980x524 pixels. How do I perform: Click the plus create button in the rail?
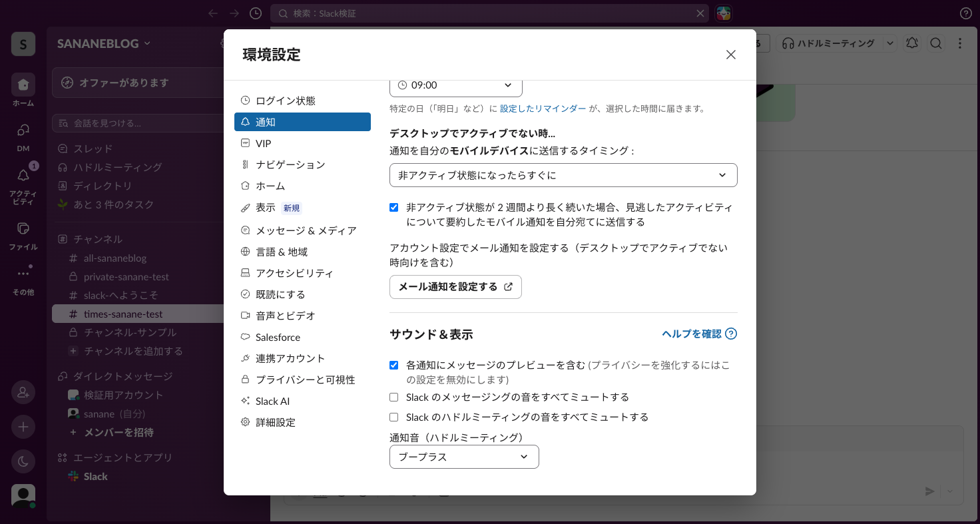point(23,427)
